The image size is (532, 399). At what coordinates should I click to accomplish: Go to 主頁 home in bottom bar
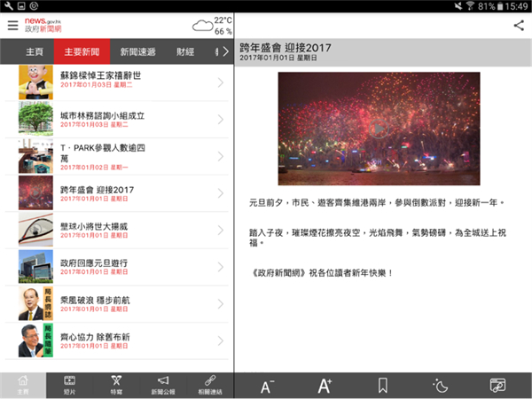[x=23, y=385]
